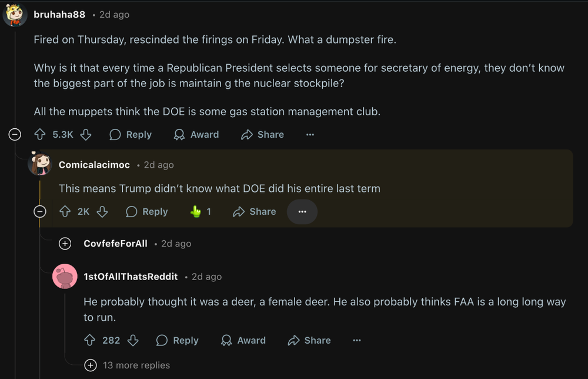
Task: Expand CovfefeForAll's collapsed comment
Action: [x=65, y=244]
